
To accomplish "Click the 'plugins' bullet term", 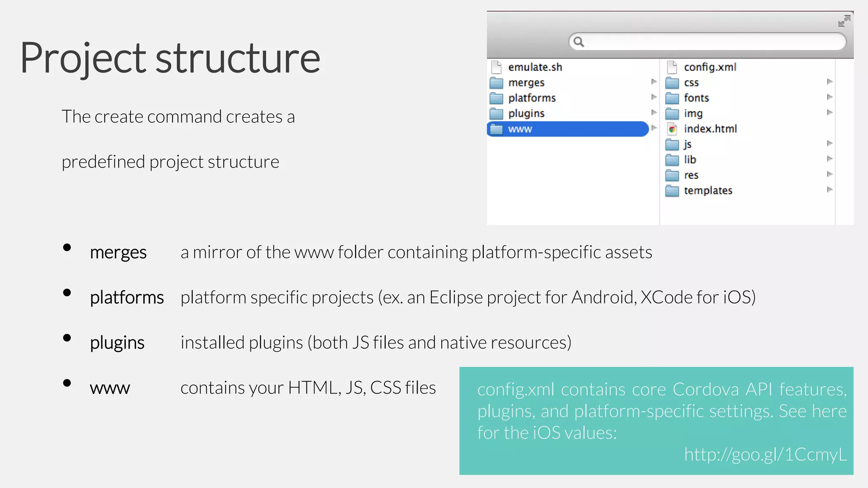I will tap(117, 343).
